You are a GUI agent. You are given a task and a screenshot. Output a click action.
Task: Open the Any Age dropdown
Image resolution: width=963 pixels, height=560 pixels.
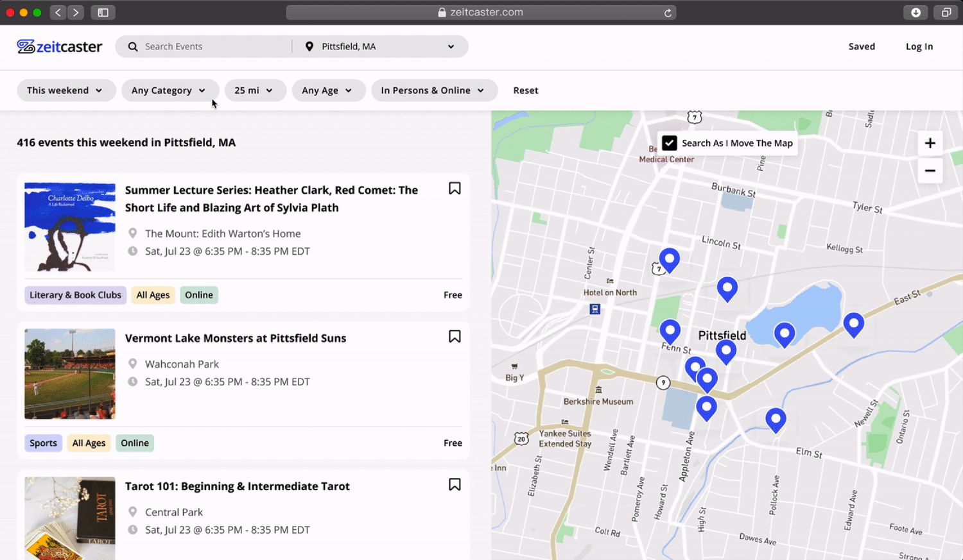(329, 90)
